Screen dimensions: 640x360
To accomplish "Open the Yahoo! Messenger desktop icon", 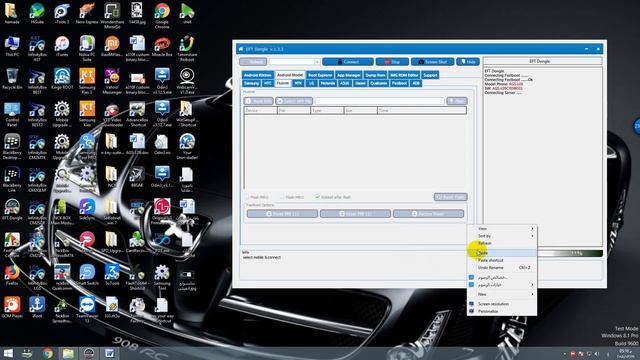I will (x=112, y=81).
